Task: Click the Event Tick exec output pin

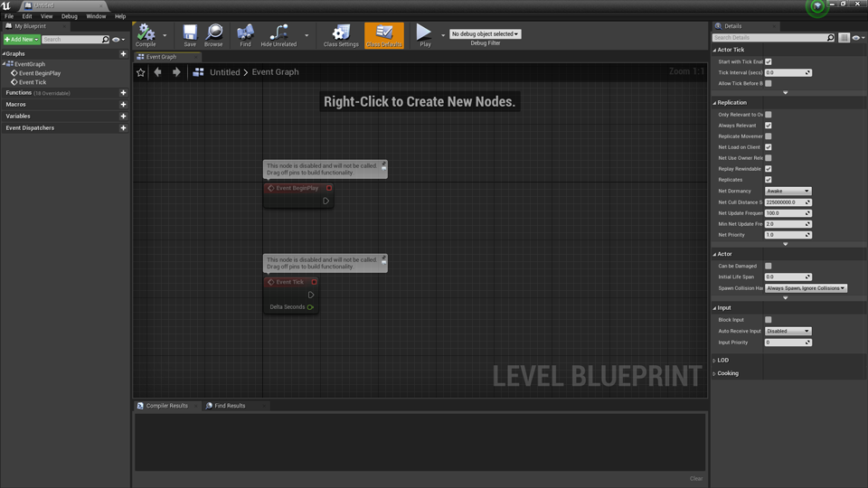Action: 311,295
